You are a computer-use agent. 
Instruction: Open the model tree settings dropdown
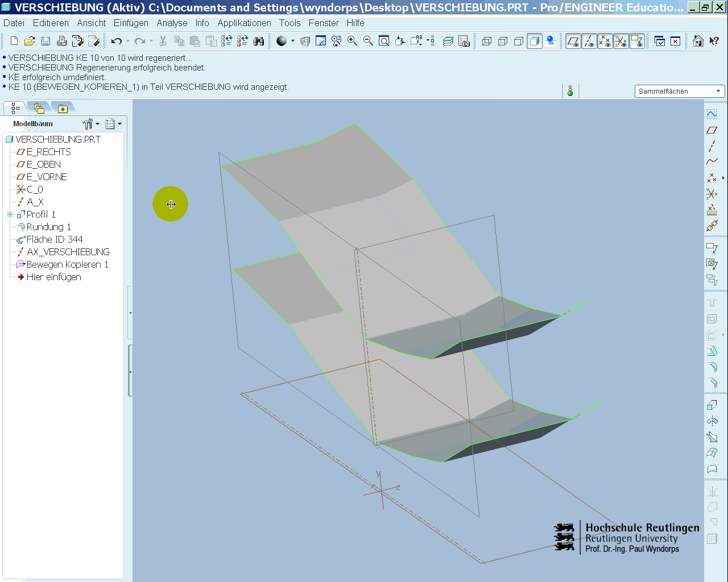(x=90, y=124)
